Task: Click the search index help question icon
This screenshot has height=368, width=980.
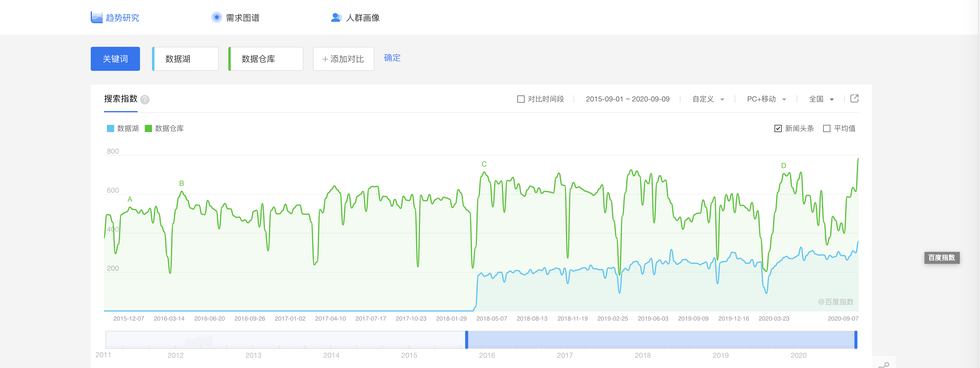Action: 145,100
